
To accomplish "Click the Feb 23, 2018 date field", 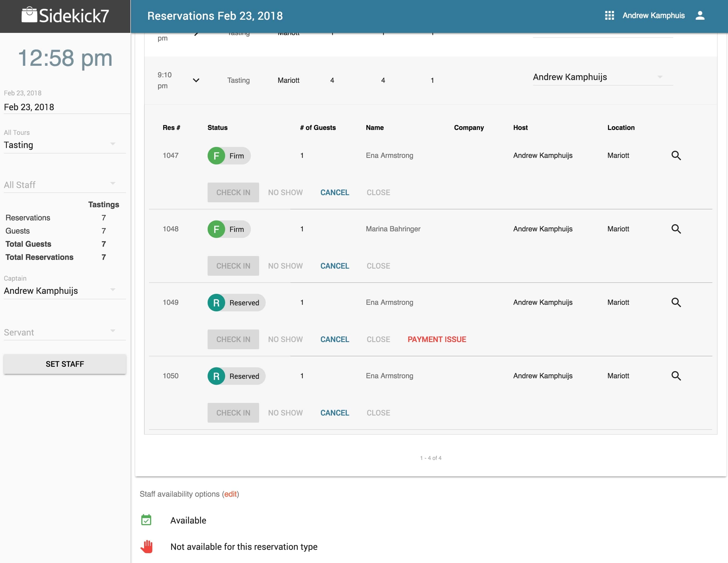I will [29, 107].
